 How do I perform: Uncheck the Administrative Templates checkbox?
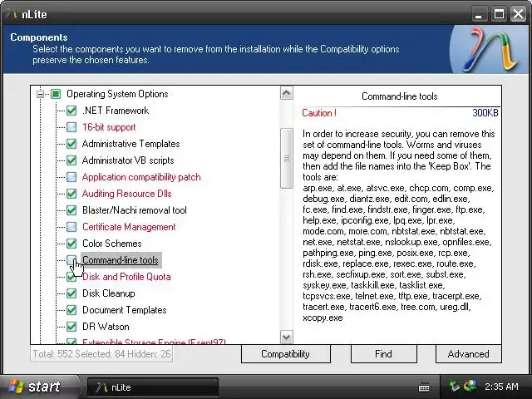coord(71,144)
